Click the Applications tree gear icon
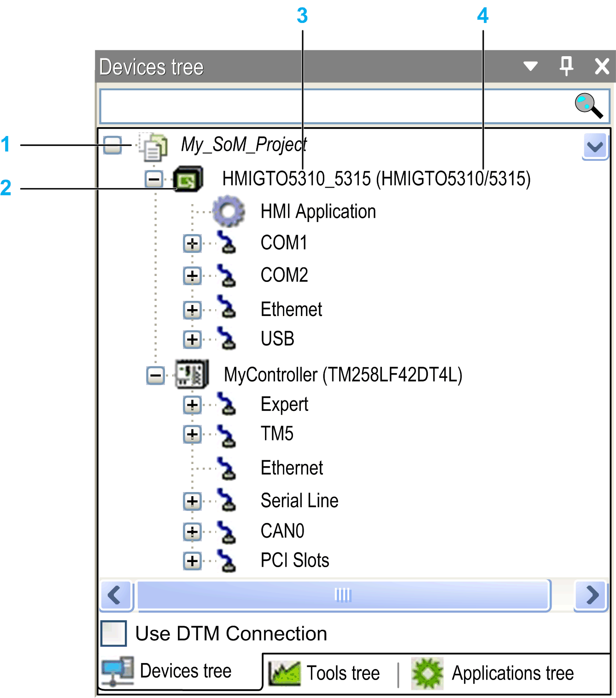The image size is (616, 698). point(428,673)
